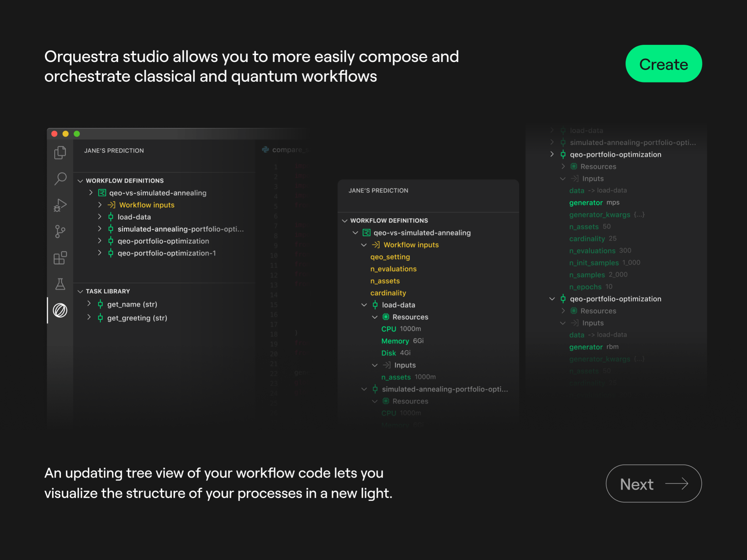
Task: Click the task icon beside get_greeting (str)
Action: coord(100,318)
